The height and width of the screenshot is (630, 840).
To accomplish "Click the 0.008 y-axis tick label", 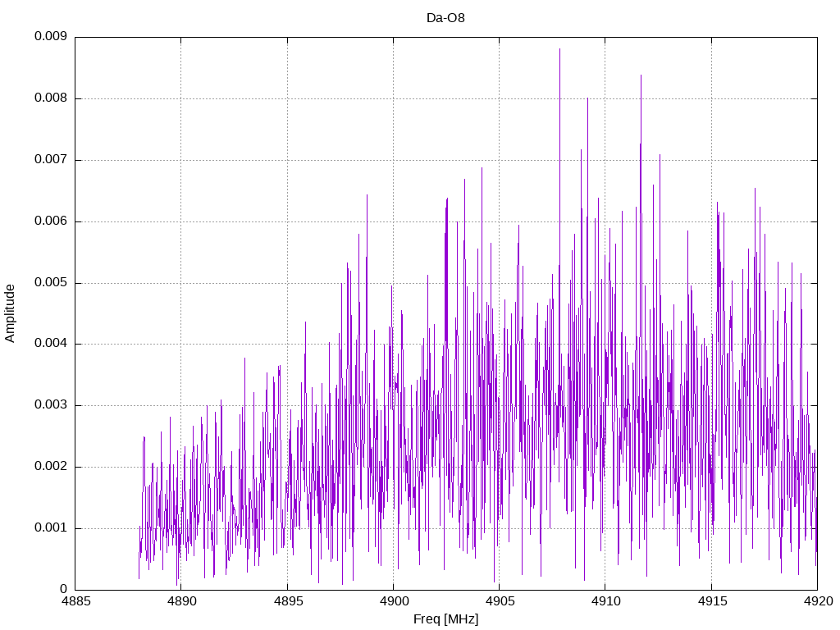I will (x=51, y=98).
